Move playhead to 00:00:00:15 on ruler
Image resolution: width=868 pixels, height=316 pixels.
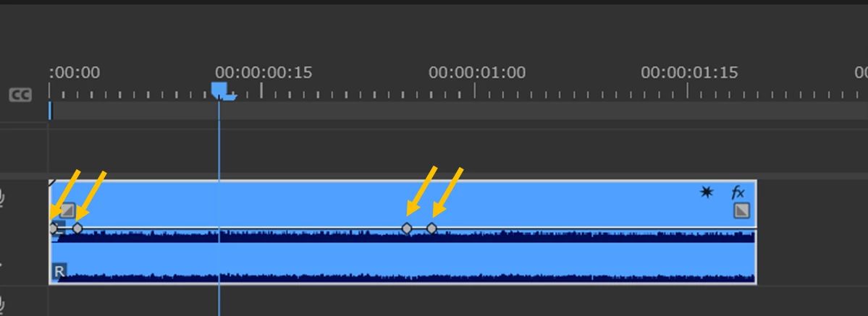261,91
